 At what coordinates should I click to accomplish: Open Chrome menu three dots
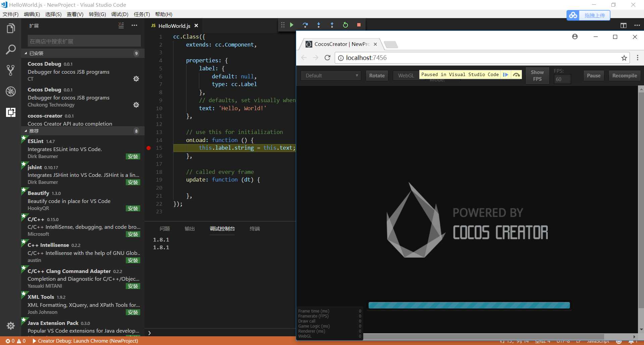click(638, 58)
